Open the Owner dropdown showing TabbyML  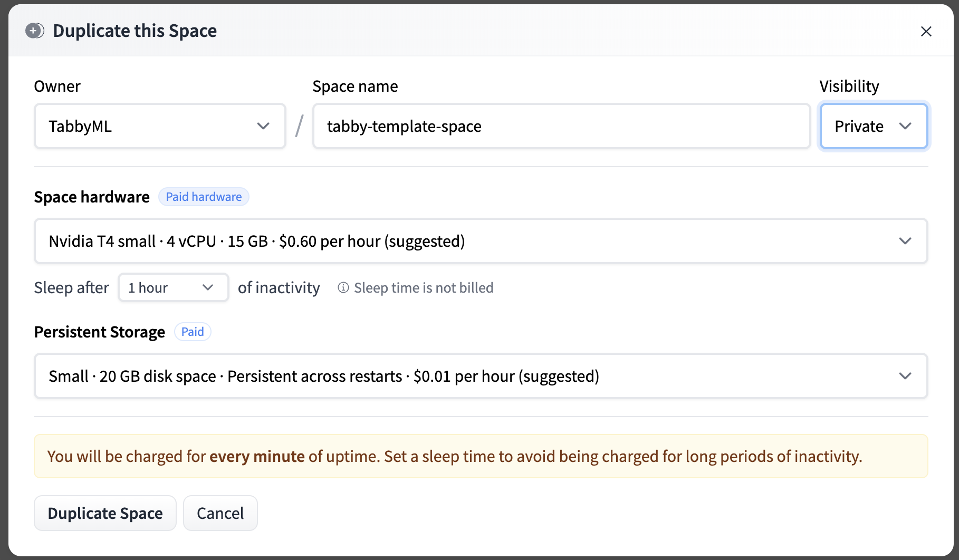coord(159,126)
